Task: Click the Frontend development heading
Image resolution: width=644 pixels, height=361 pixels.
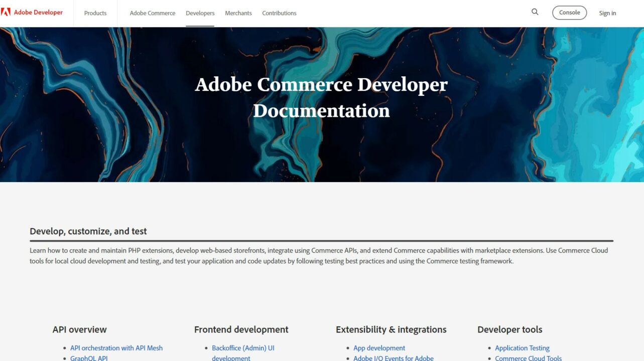Action: [241, 329]
